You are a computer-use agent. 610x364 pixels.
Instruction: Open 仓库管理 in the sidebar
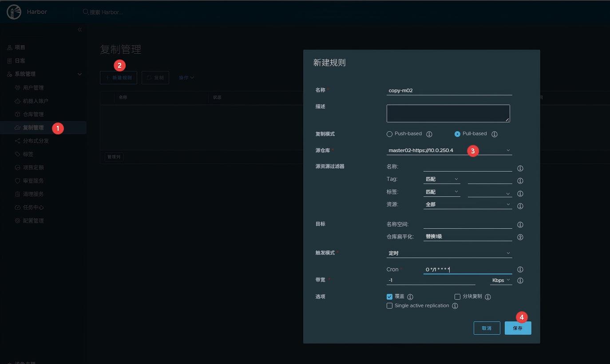click(x=33, y=114)
